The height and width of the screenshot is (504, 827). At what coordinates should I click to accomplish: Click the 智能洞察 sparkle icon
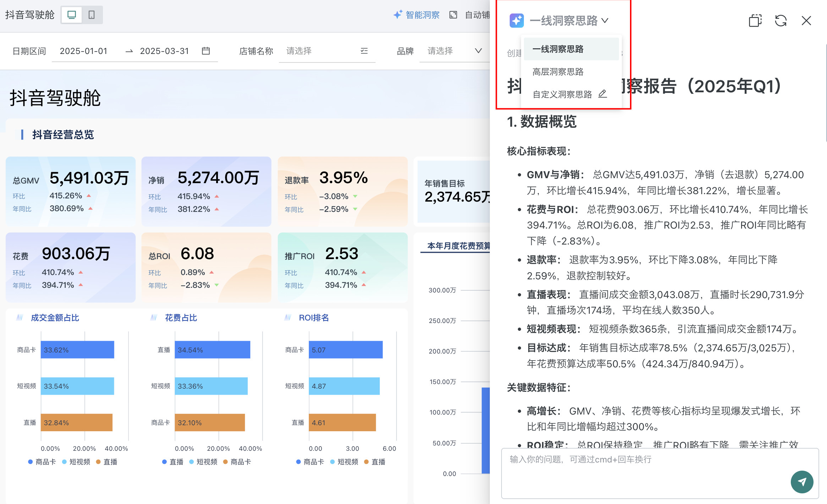(398, 15)
